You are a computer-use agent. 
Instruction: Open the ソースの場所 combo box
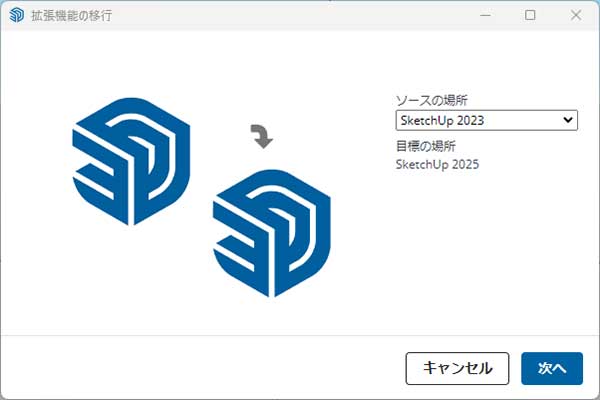[487, 121]
